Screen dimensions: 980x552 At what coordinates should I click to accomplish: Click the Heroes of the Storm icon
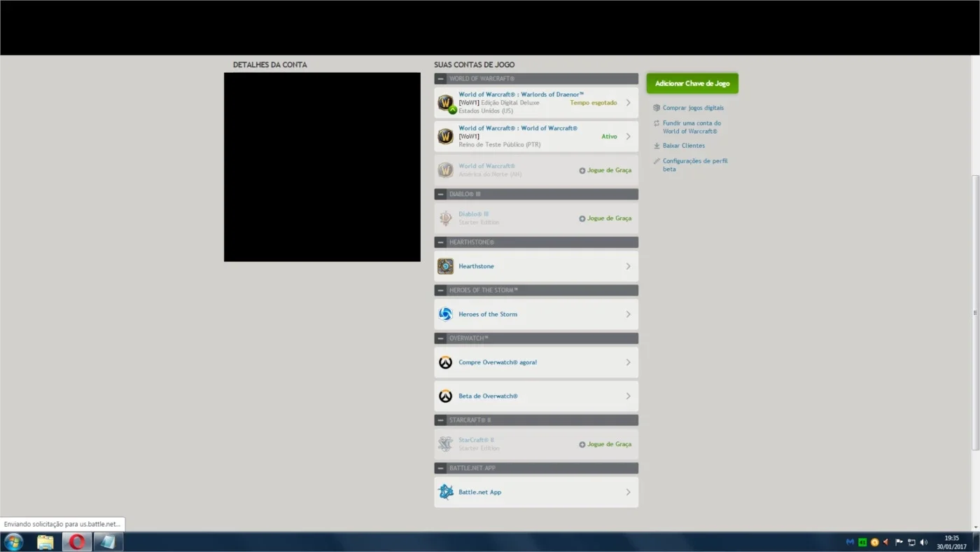coord(446,315)
